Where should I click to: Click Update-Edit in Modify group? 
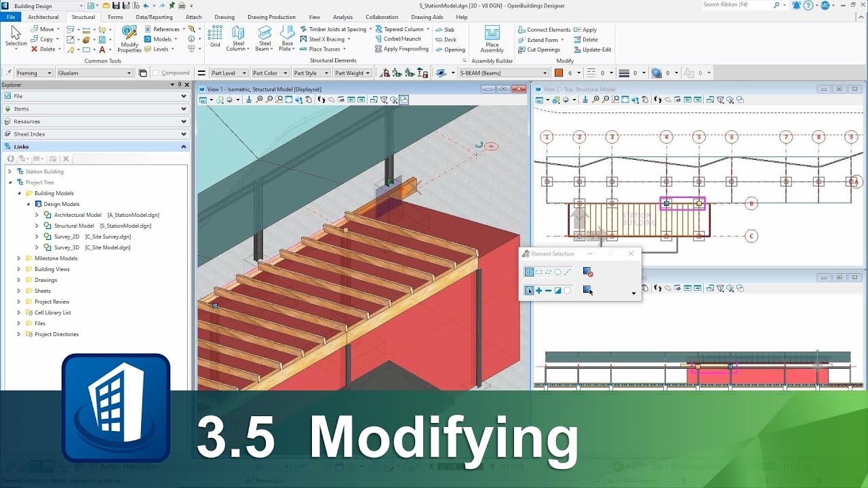(592, 49)
